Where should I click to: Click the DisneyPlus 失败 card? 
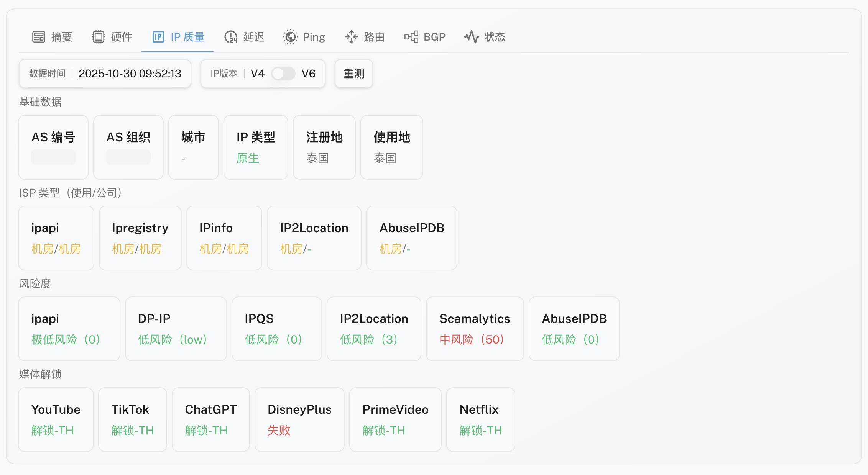tap(299, 419)
